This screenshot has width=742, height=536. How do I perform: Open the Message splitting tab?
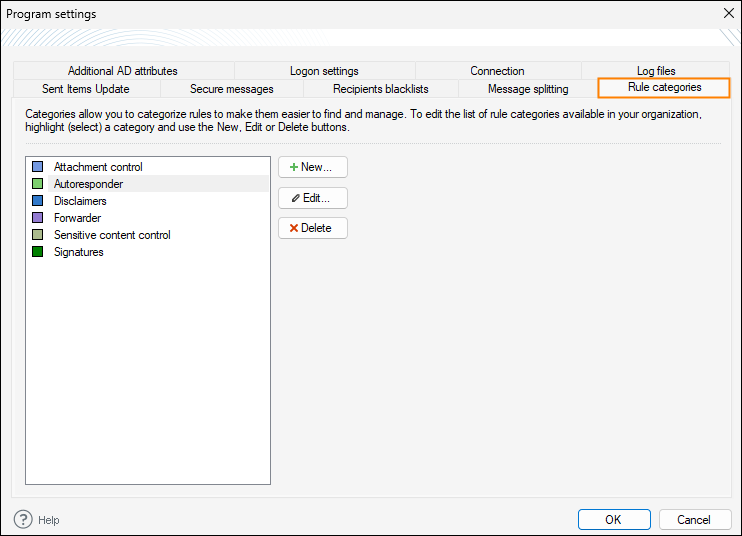[x=528, y=89]
